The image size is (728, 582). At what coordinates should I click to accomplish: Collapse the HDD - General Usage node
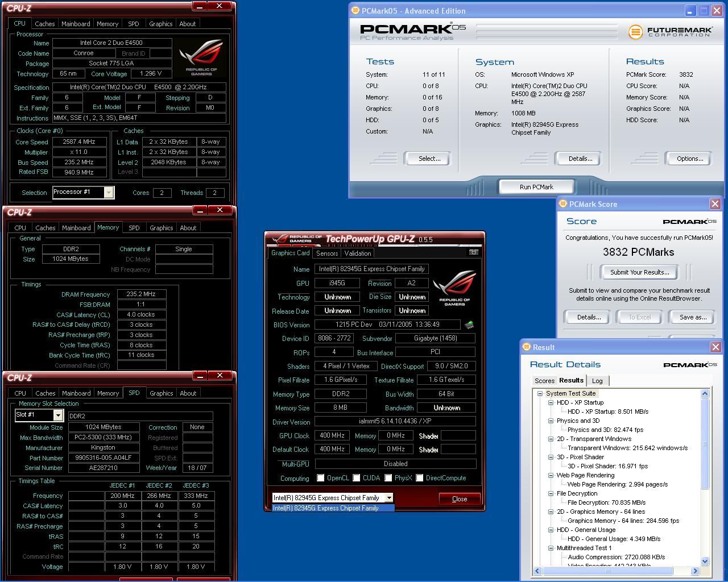(x=551, y=530)
